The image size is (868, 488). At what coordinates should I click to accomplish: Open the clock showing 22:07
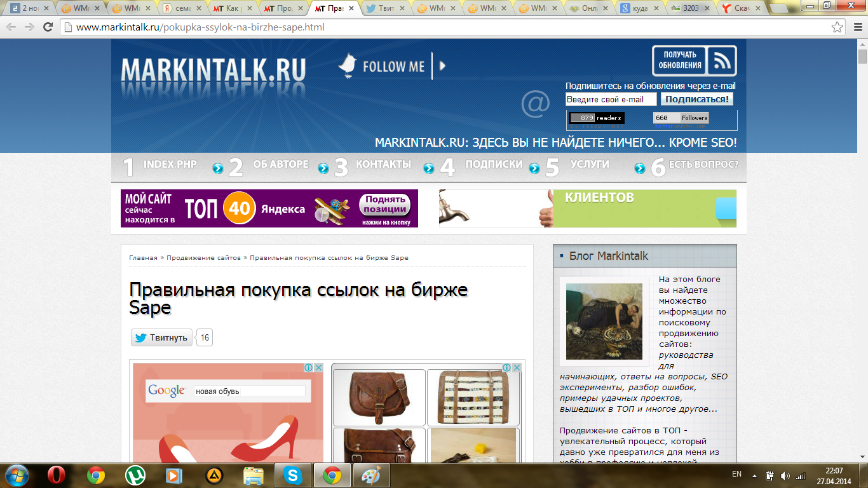[834, 475]
